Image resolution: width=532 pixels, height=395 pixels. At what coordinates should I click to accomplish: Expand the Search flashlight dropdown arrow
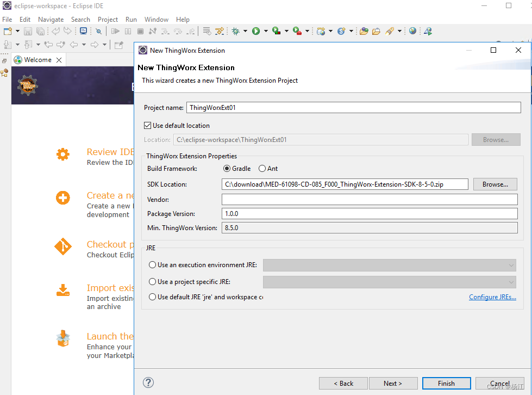[x=399, y=31]
